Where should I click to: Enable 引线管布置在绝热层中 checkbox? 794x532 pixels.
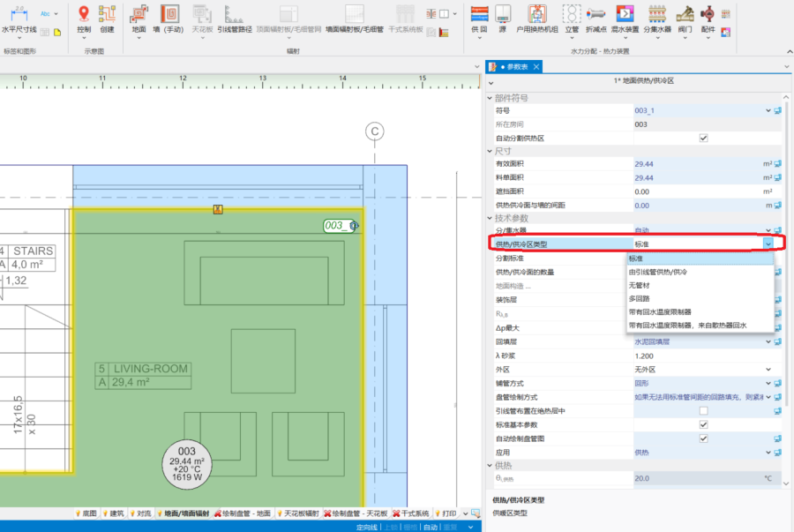click(703, 410)
